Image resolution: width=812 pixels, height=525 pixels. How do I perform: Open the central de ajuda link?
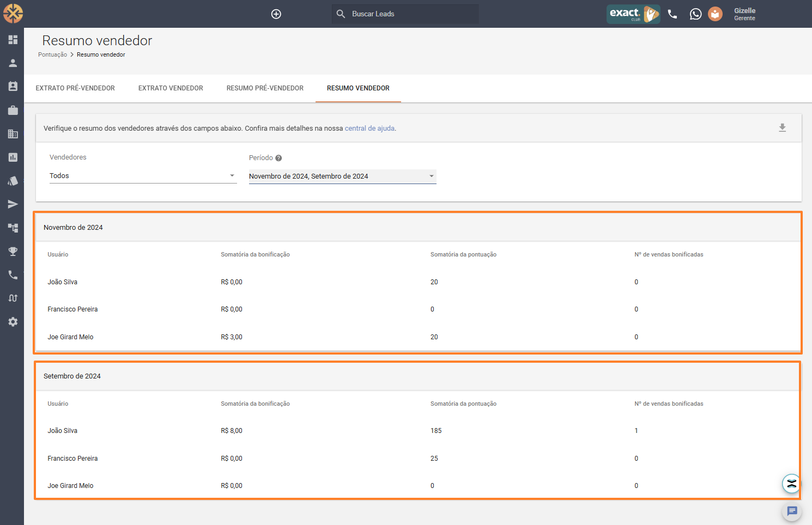click(369, 129)
